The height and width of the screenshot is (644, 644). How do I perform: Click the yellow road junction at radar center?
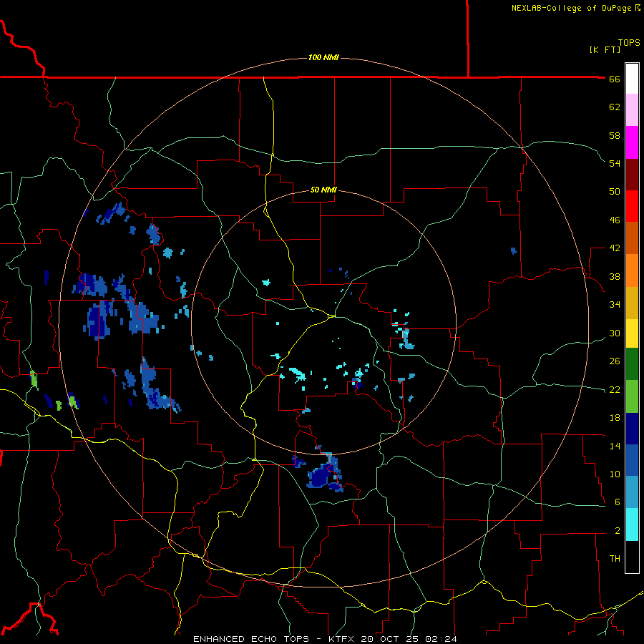(x=331, y=316)
